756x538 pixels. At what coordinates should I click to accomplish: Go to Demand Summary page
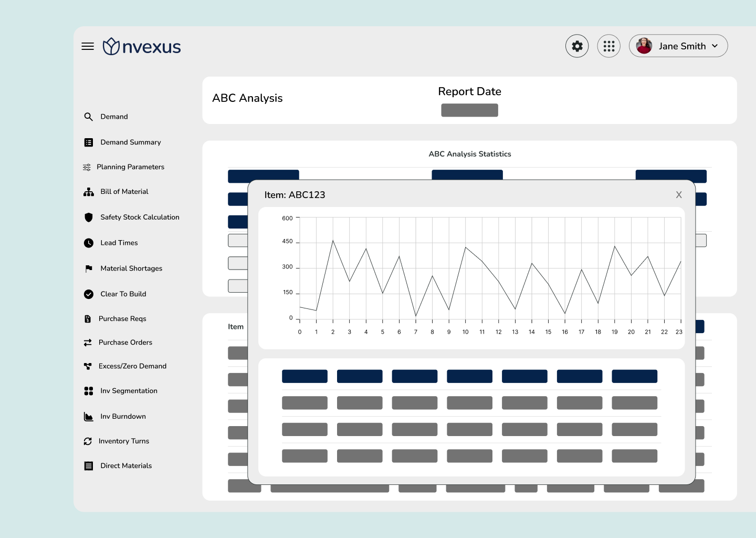[x=131, y=142]
